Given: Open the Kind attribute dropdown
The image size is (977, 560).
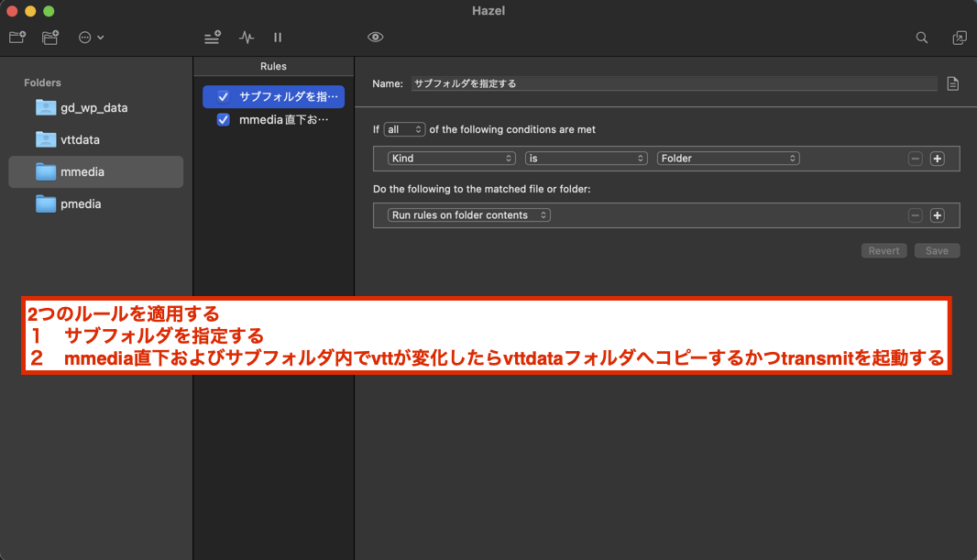Looking at the screenshot, I should [451, 159].
